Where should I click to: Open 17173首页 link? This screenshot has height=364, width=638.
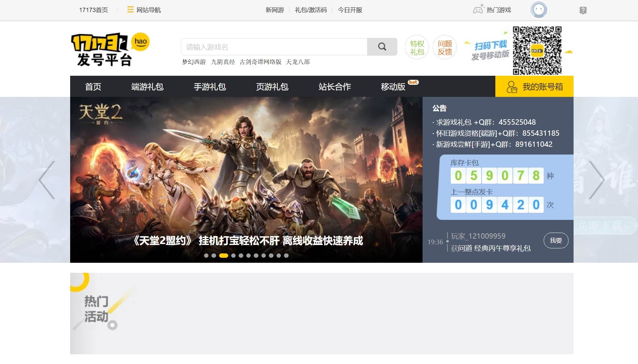(93, 10)
